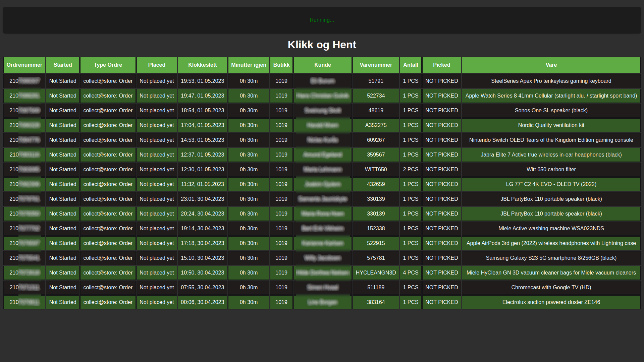
Task: Click the Jabra Elite 7 Active headphones item
Action: [551, 155]
